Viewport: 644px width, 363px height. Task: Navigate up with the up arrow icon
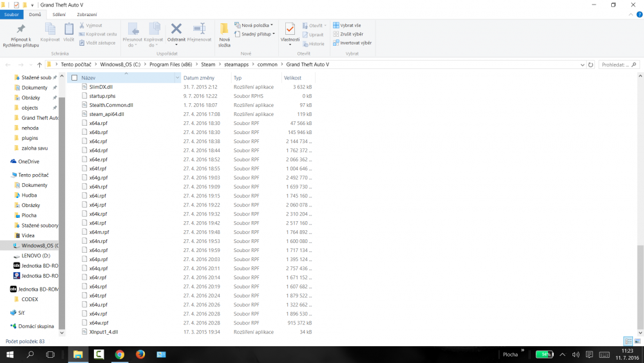[x=39, y=65]
